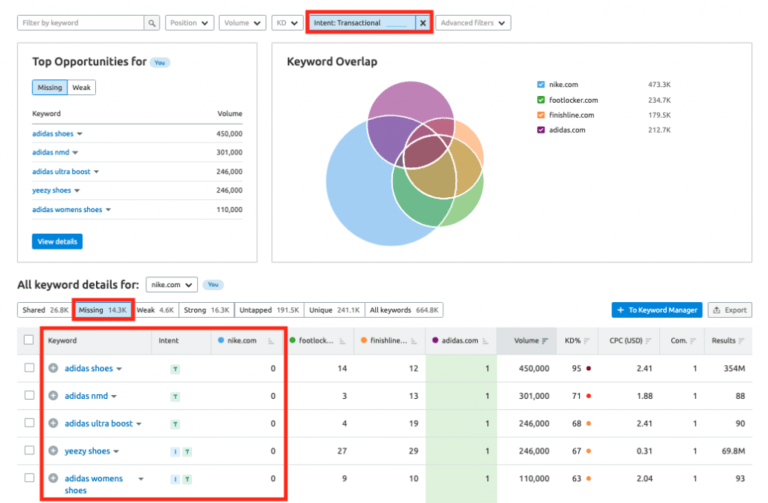Expand the Advanced filters dropdown
Screen dimensions: 768x503
473,23
